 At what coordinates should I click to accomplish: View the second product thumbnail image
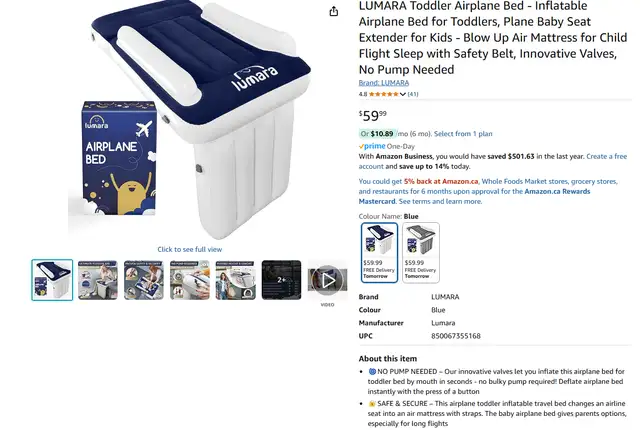tap(98, 280)
